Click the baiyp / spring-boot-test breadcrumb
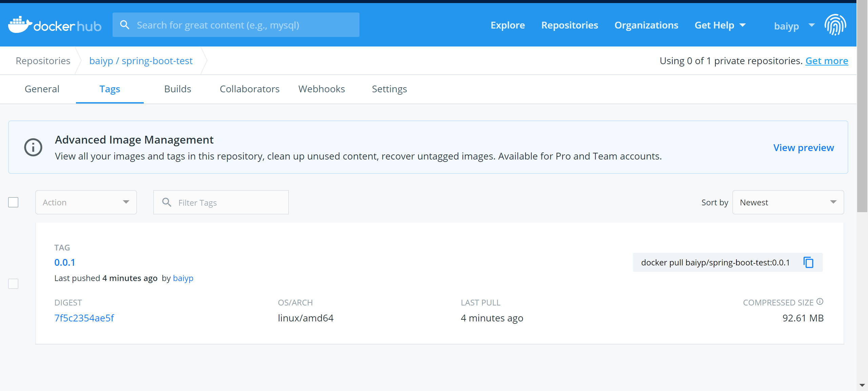868x391 pixels. (141, 61)
